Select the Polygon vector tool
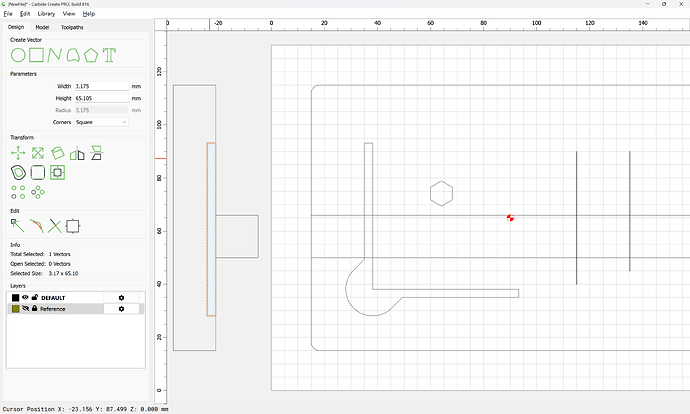The image size is (690, 414). point(91,55)
